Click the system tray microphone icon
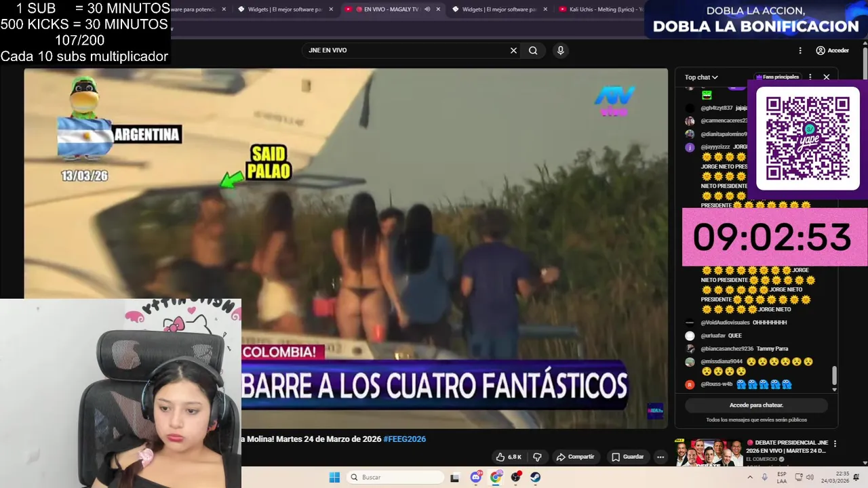868x488 pixels. 765,477
